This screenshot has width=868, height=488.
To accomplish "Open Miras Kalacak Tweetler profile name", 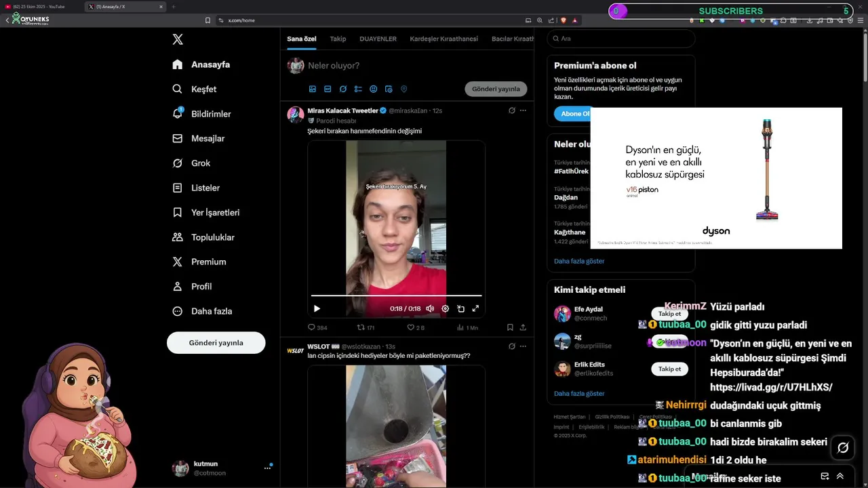I will click(342, 110).
